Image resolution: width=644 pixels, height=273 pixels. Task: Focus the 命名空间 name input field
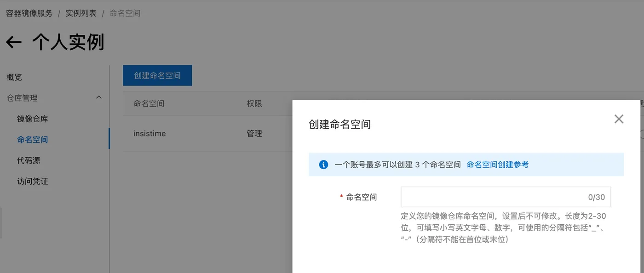tap(492, 197)
